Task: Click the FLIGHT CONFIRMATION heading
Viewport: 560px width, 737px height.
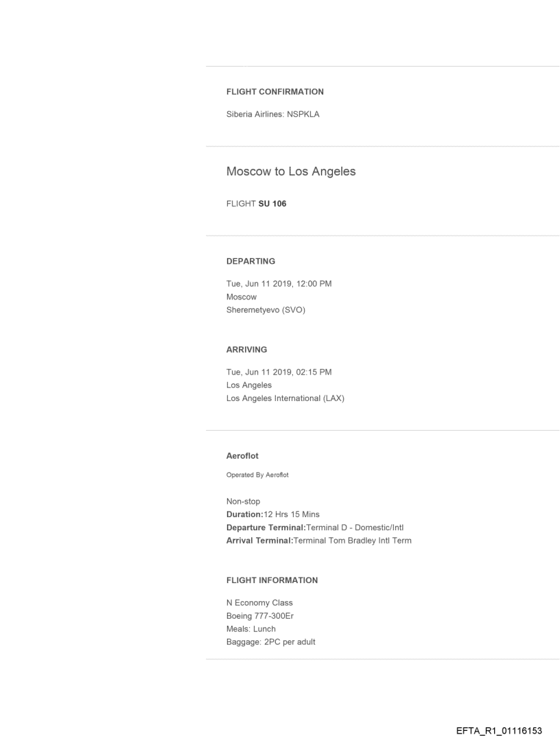Action: click(x=275, y=91)
